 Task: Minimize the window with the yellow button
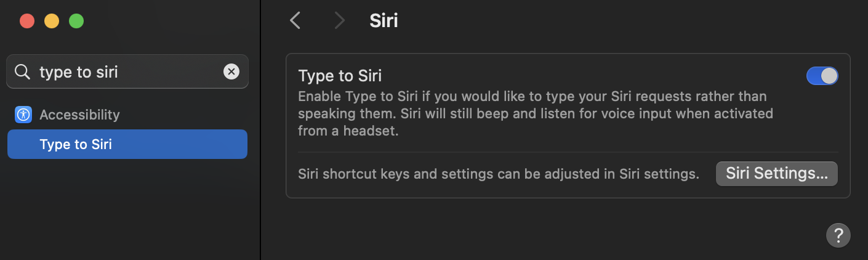pyautogui.click(x=52, y=21)
